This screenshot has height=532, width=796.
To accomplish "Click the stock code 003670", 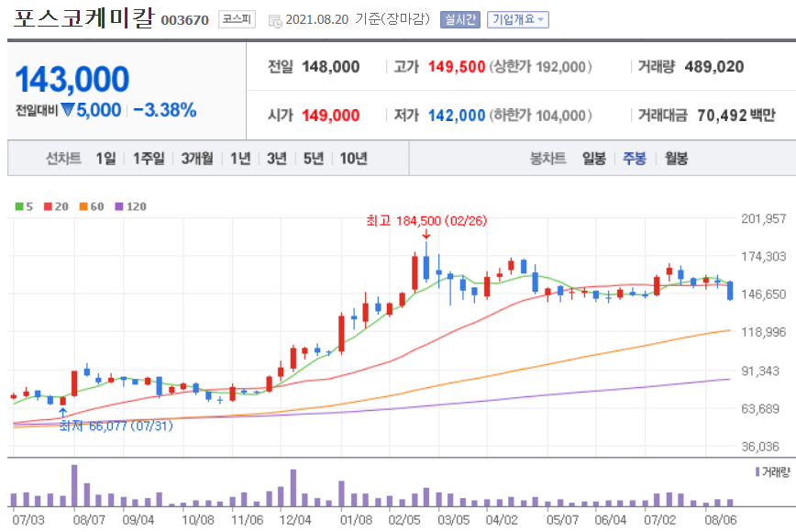I will click(x=185, y=20).
